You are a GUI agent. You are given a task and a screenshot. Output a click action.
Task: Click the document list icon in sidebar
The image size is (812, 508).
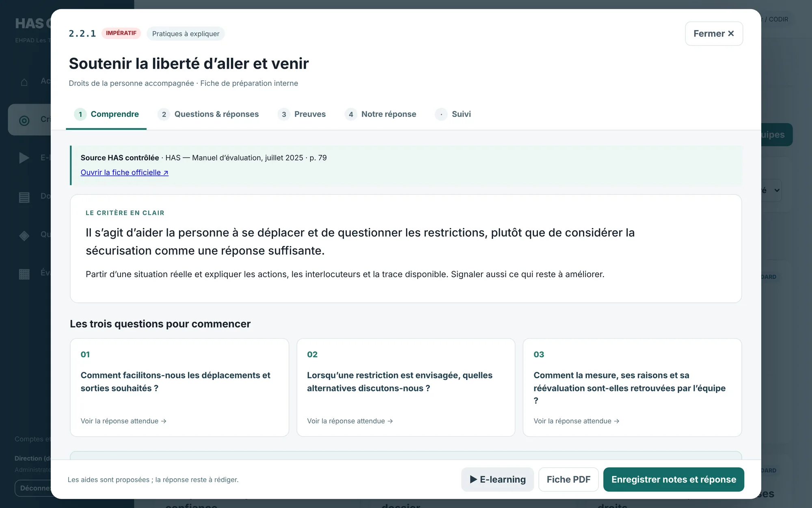coord(24,197)
